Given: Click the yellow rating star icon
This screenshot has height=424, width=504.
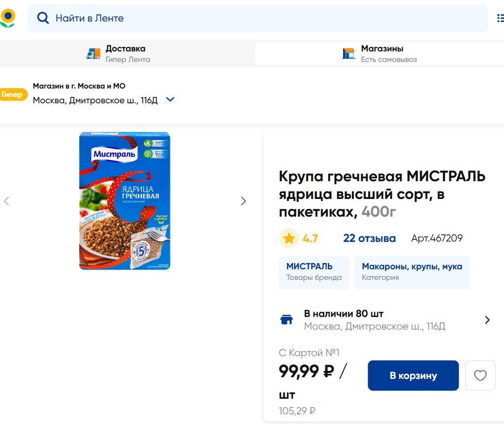Looking at the screenshot, I should click(289, 238).
